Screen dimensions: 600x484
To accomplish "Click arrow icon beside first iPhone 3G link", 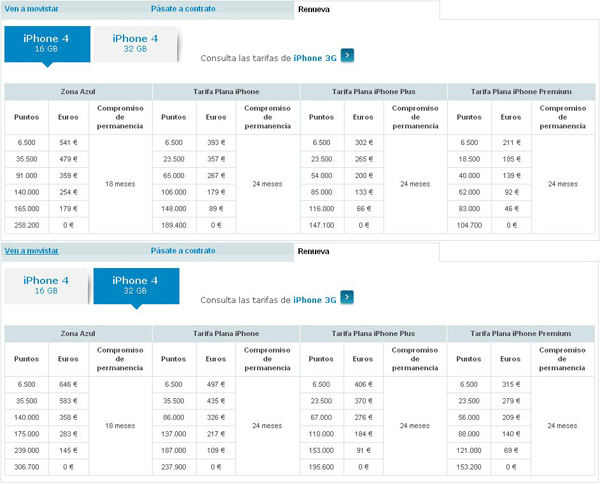I will (x=347, y=55).
